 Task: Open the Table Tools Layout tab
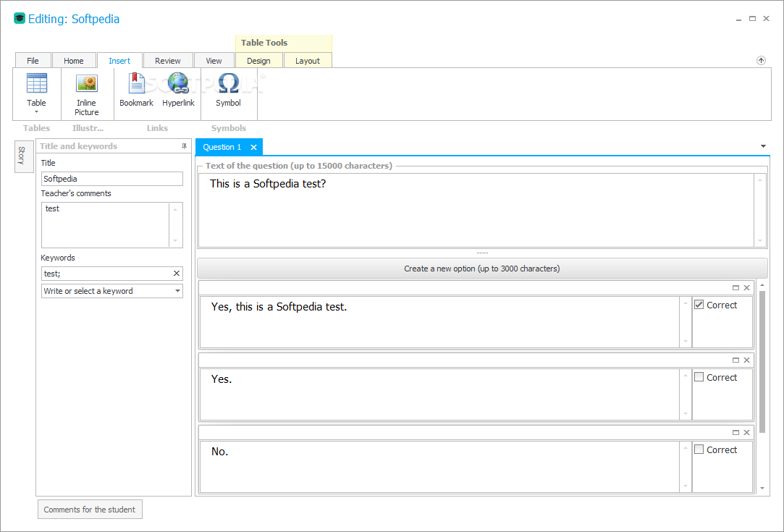[x=308, y=61]
